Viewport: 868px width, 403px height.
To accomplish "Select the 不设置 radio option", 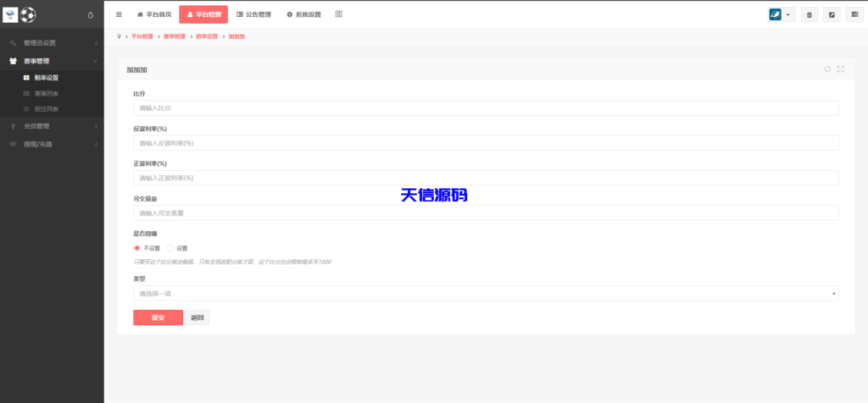I will point(136,248).
